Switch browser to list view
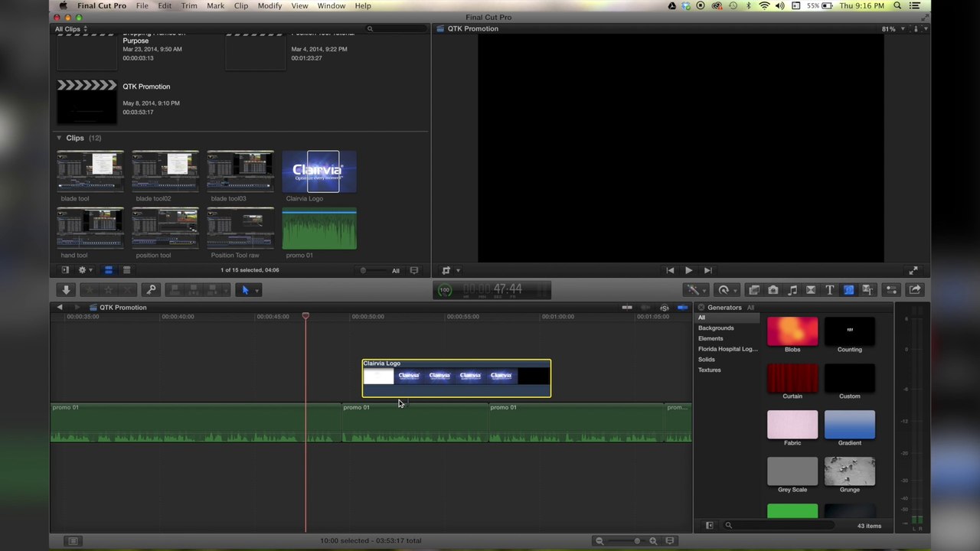Viewport: 980px width, 551px height. click(126, 270)
